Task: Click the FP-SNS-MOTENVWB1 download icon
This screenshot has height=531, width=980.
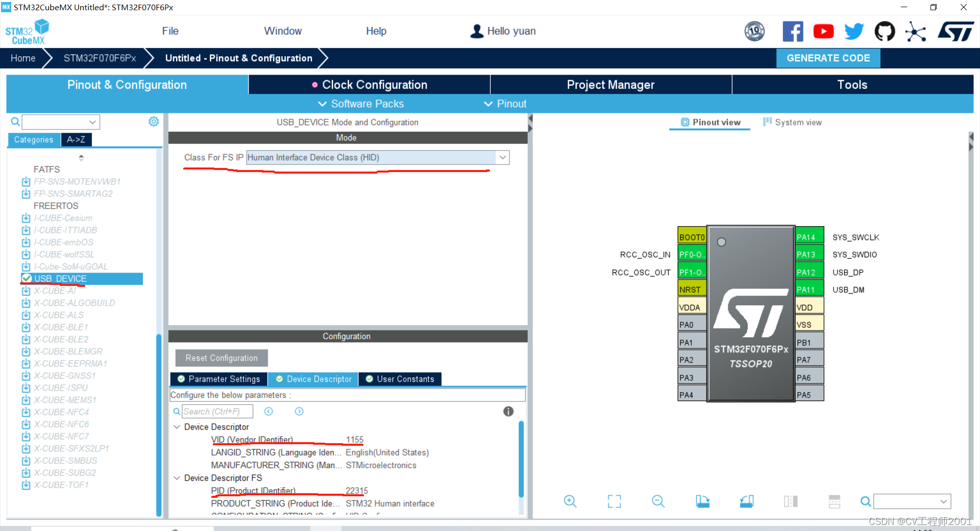Action: [x=26, y=181]
